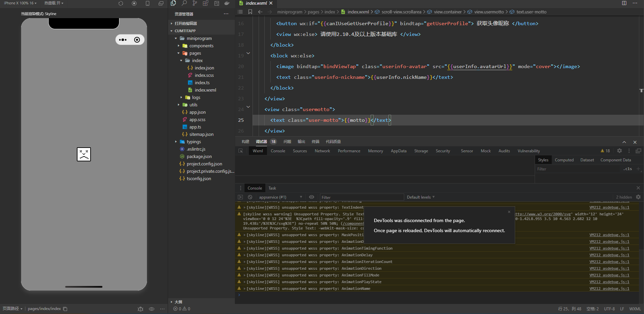
Task: Switch to the Network tab
Action: (322, 151)
